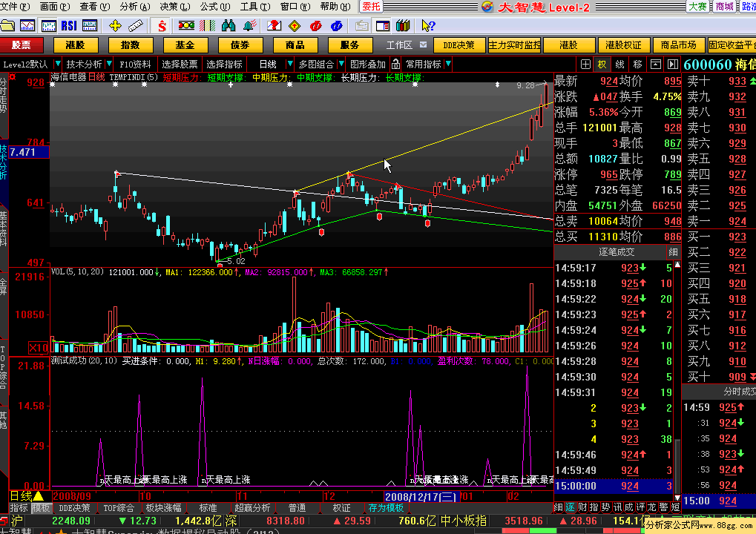Click the line chart icon beside folder
Screen dimensions: 756x534
(x=27, y=25)
